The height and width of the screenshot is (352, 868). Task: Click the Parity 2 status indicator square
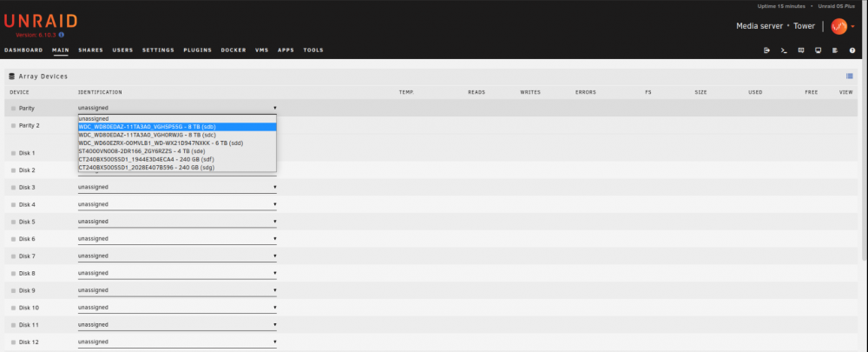tap(13, 126)
